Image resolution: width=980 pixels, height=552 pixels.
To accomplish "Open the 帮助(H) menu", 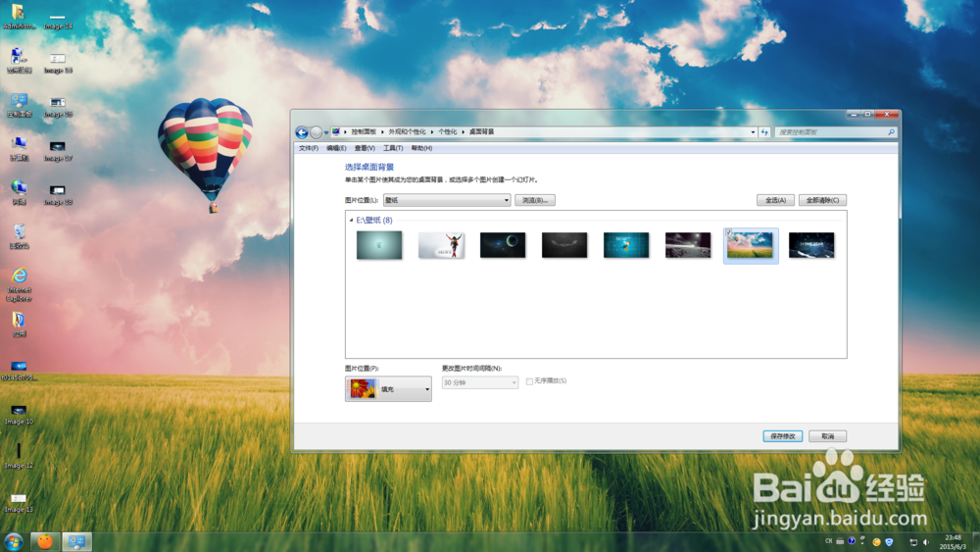I will pos(421,148).
